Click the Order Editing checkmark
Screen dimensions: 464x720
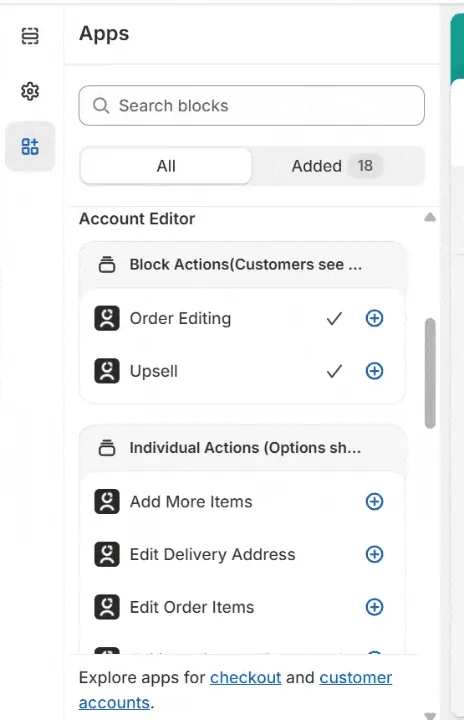(334, 318)
